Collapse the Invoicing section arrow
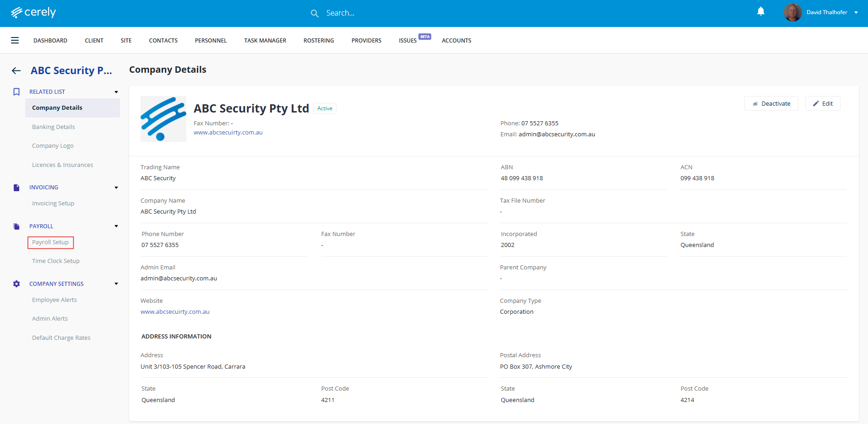Viewport: 868px width, 424px height. [116, 188]
